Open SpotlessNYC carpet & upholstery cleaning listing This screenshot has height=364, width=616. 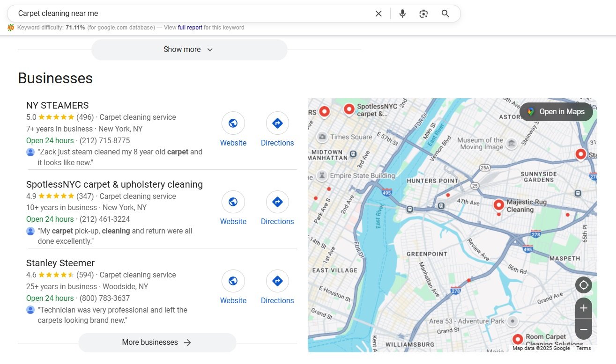pos(115,184)
